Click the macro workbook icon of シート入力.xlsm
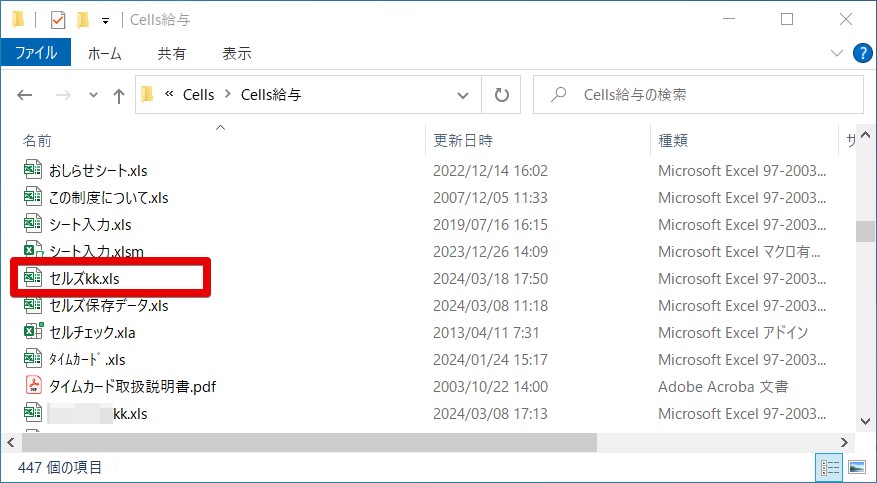 [33, 251]
